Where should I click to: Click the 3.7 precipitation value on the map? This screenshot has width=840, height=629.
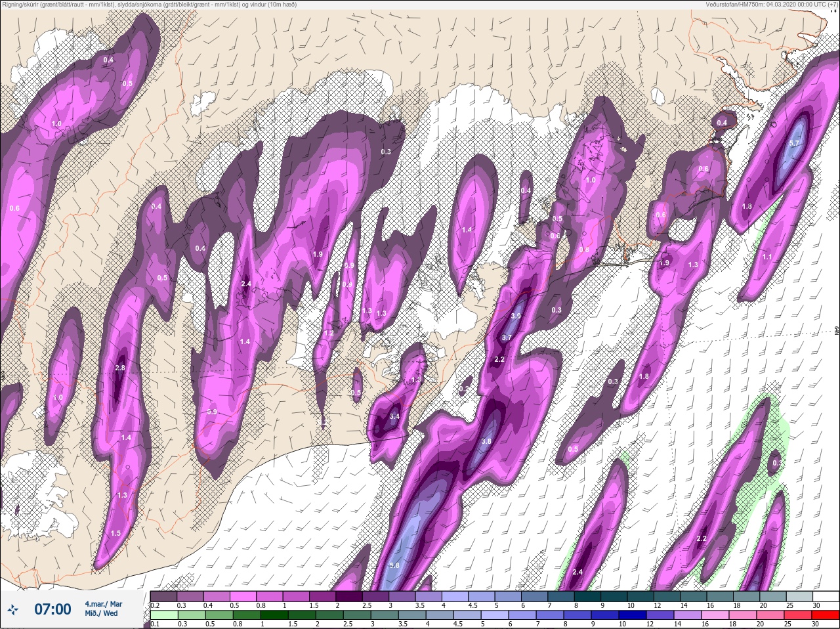pyautogui.click(x=507, y=337)
